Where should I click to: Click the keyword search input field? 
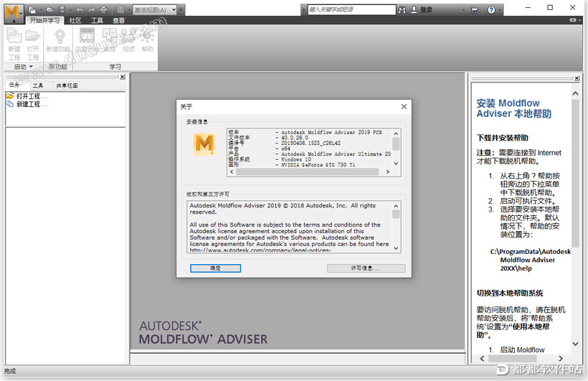pos(351,10)
